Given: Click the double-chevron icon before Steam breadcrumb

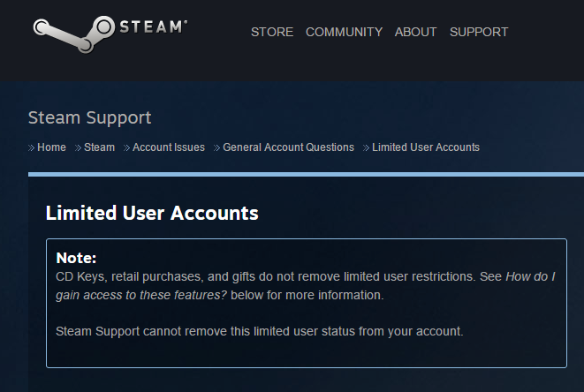Looking at the screenshot, I should coord(79,147).
